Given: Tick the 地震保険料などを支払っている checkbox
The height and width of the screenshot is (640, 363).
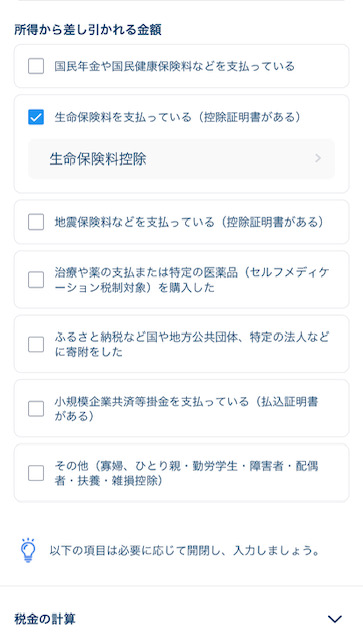Looking at the screenshot, I should click(36, 222).
